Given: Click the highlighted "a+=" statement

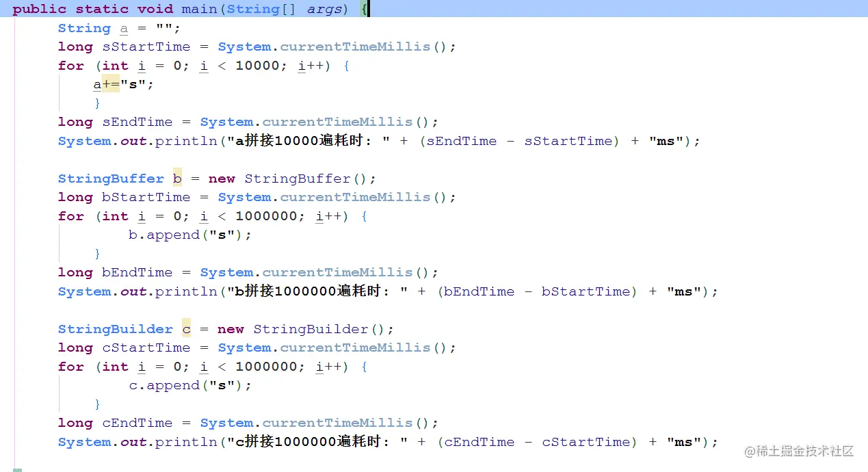Looking at the screenshot, I should 107,84.
